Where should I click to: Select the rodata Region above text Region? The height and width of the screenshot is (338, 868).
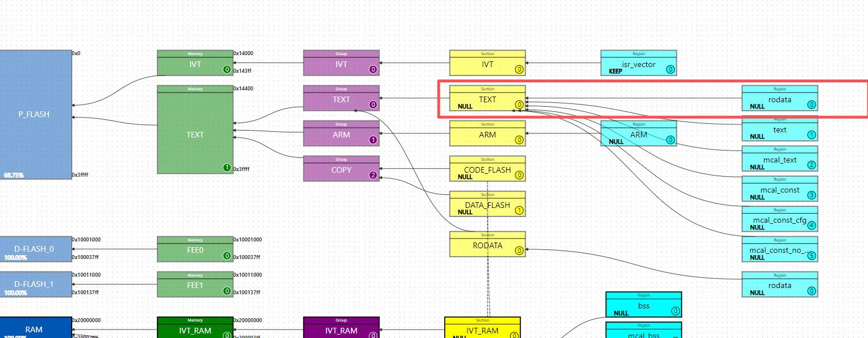click(x=780, y=98)
